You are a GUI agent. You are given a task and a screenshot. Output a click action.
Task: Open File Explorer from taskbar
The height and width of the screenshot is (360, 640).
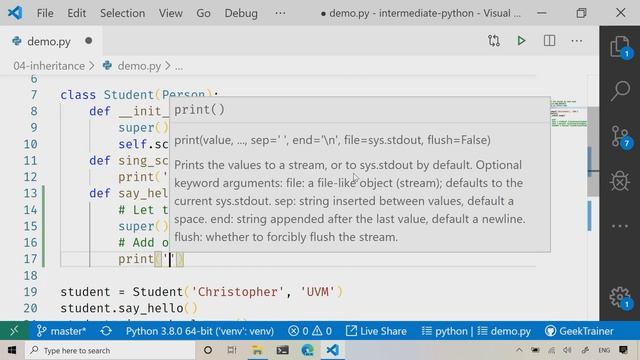coord(257,350)
